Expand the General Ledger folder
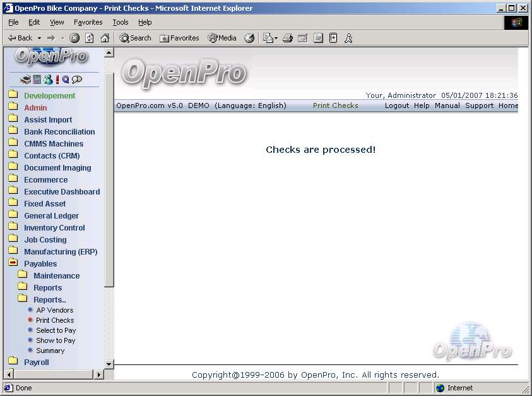Viewport: 532px width, 396px height. click(51, 216)
